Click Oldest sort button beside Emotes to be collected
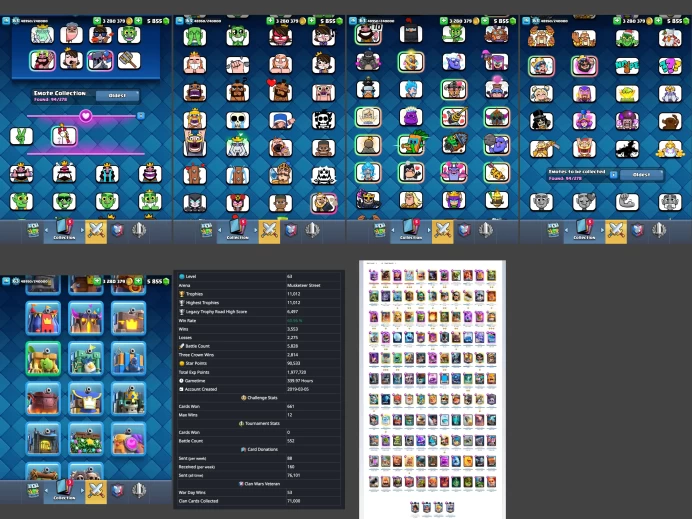Screen dimensions: 692x519 point(641,175)
